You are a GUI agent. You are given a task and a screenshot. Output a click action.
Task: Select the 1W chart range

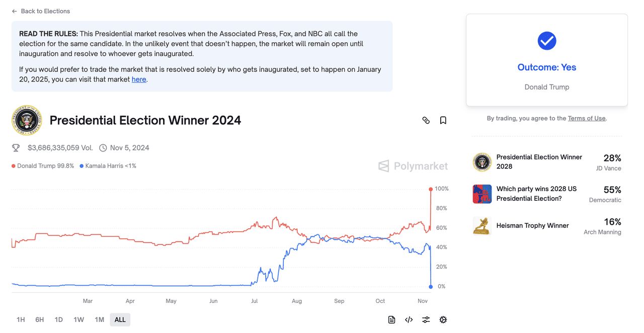pyautogui.click(x=78, y=320)
